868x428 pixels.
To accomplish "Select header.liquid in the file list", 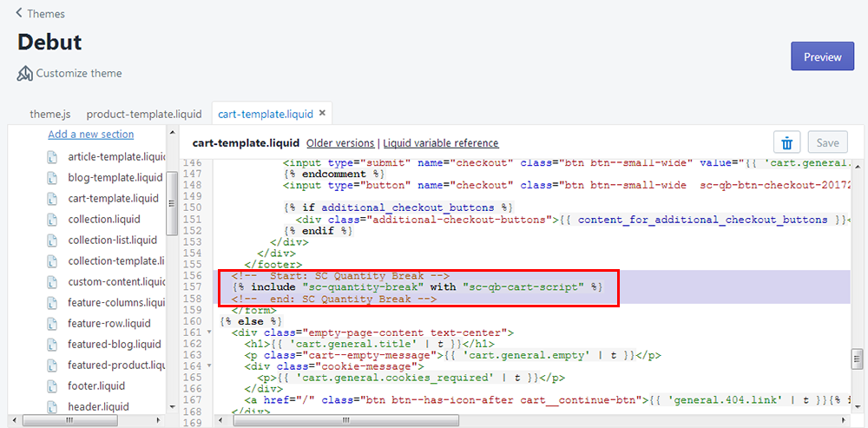I will [x=98, y=406].
